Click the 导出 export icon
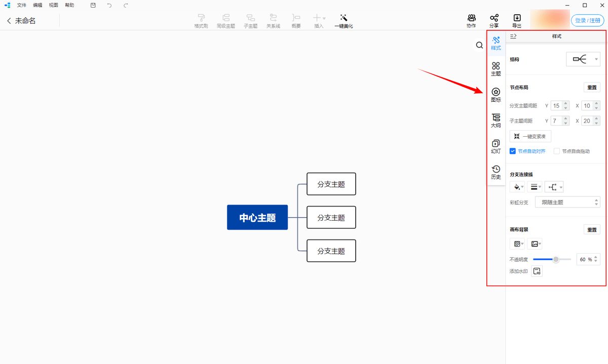This screenshot has width=608, height=364. coord(517,21)
